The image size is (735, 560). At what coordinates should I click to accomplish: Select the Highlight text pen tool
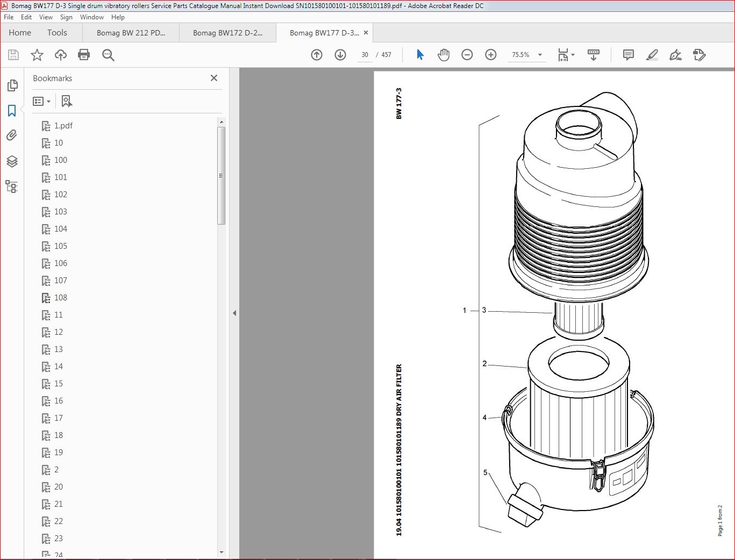point(652,55)
